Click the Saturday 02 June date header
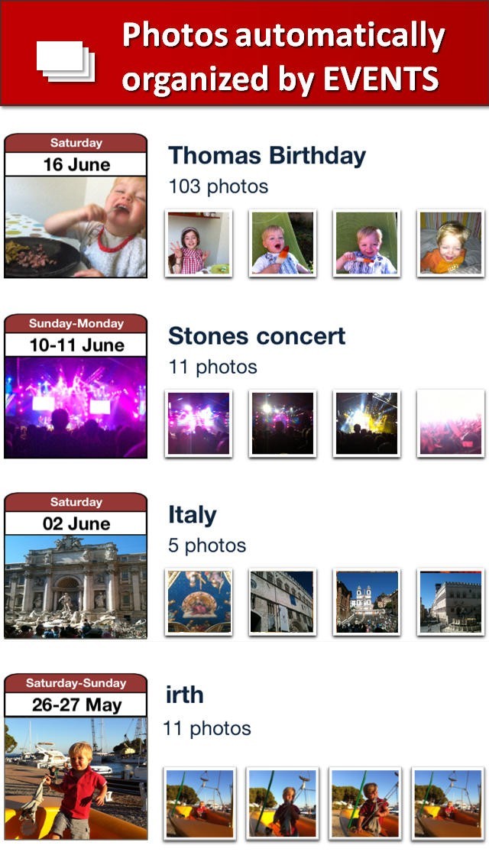The width and height of the screenshot is (489, 868). 76,514
